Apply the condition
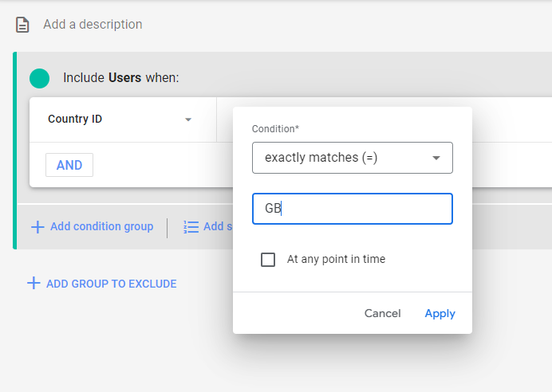This screenshot has height=392, width=552. tap(440, 314)
